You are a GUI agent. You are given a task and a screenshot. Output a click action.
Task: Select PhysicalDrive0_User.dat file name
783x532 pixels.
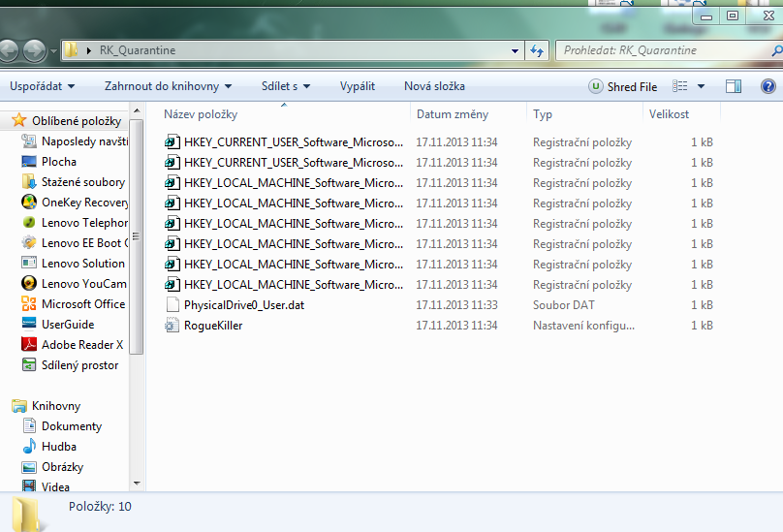click(x=244, y=304)
